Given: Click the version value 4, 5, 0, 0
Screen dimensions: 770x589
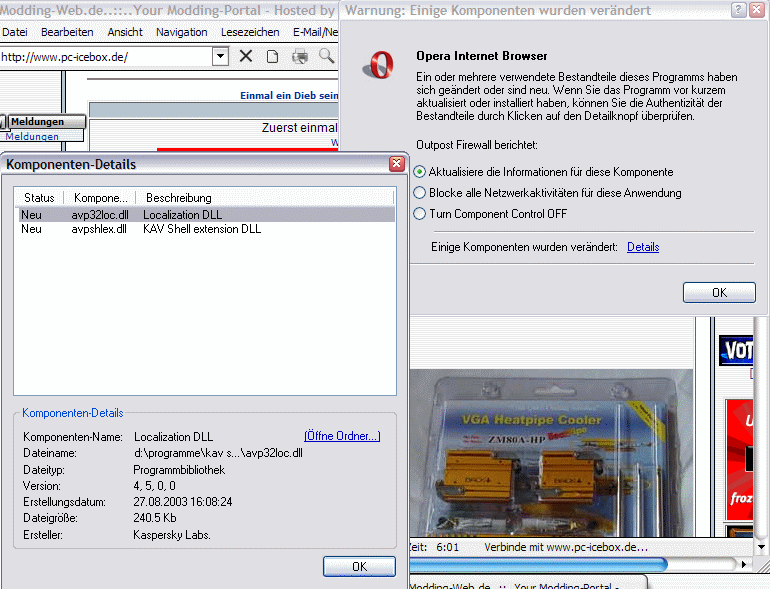Looking at the screenshot, I should (154, 485).
